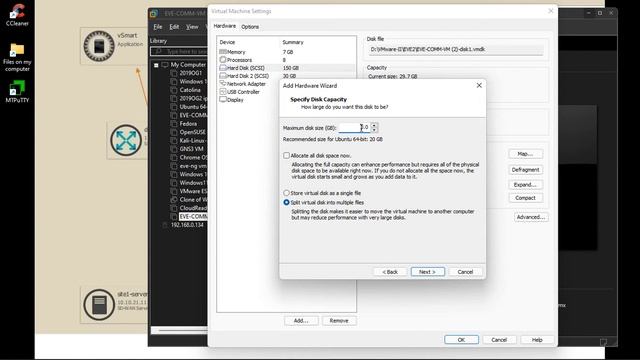This screenshot has width=640, height=360.
Task: Increase maximum disk size with up arrow
Action: pos(374,125)
